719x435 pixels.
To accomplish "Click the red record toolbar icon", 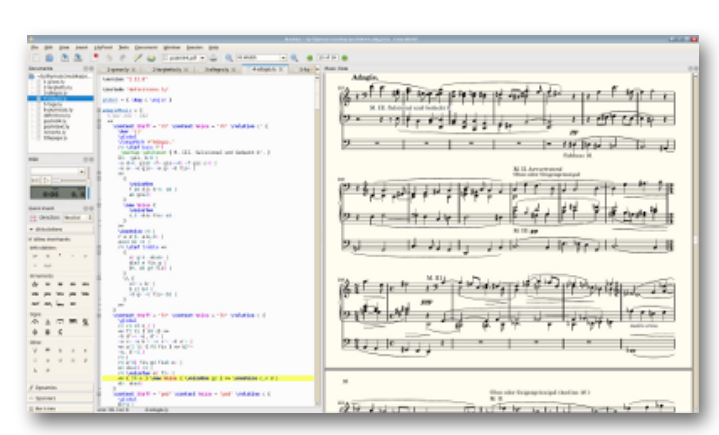I will click(95, 57).
